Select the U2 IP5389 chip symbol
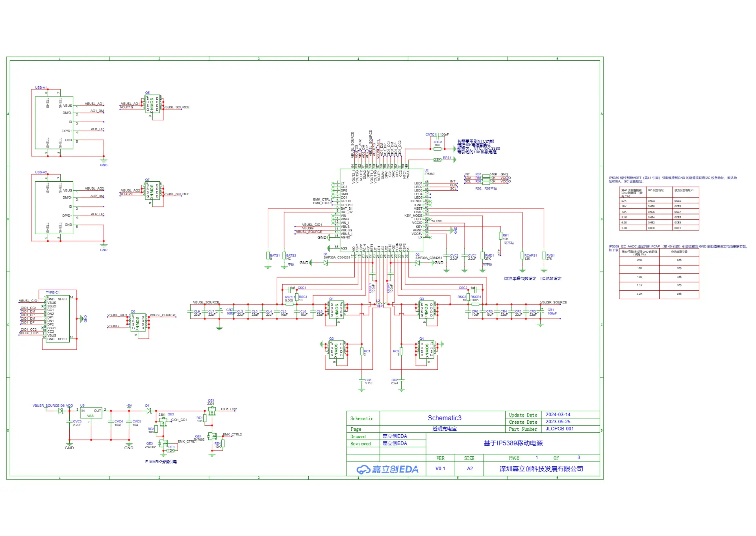 tap(382, 210)
